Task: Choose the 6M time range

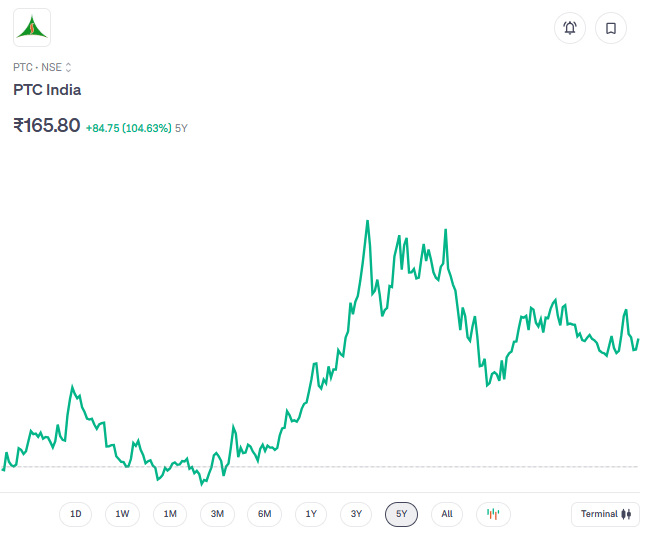Action: click(264, 514)
